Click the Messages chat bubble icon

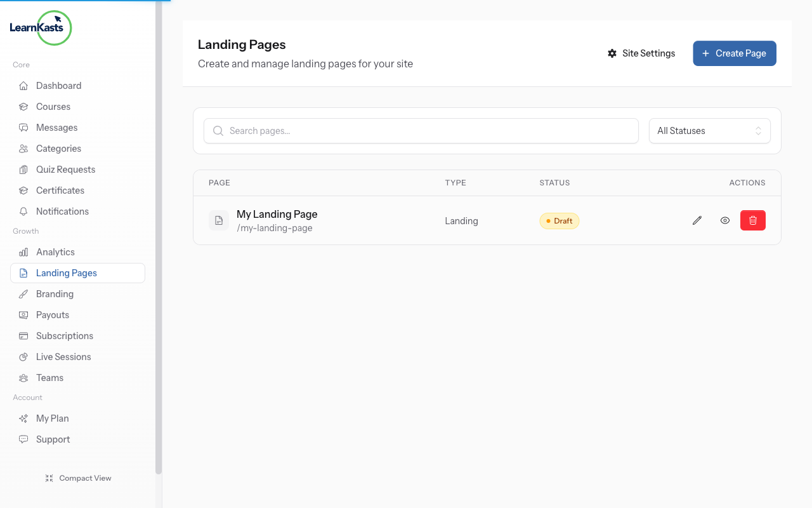[x=23, y=127]
